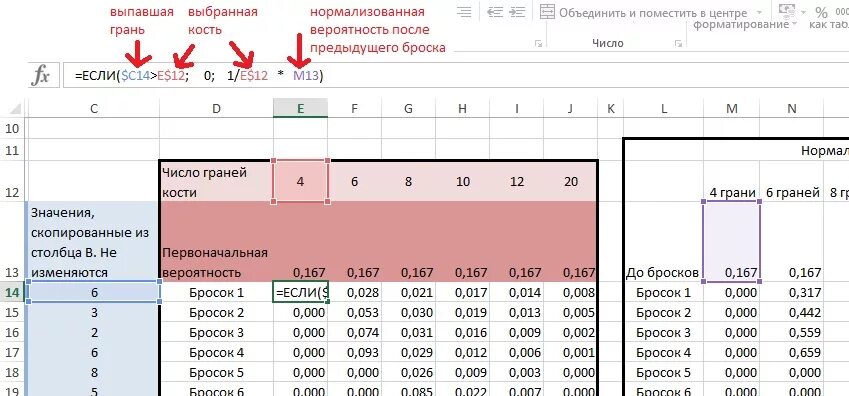This screenshot has height=396, width=849.
Task: Select row 15 header
Action: point(13,313)
